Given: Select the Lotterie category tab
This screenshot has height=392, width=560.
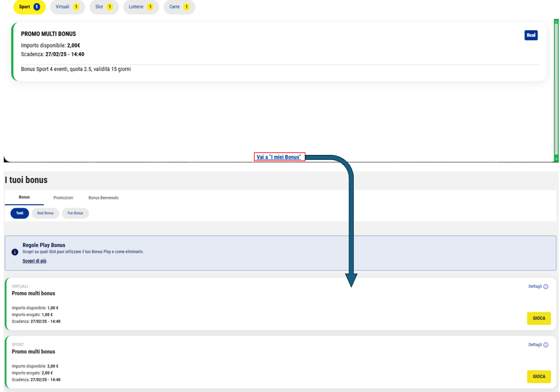Looking at the screenshot, I should coord(140,7).
